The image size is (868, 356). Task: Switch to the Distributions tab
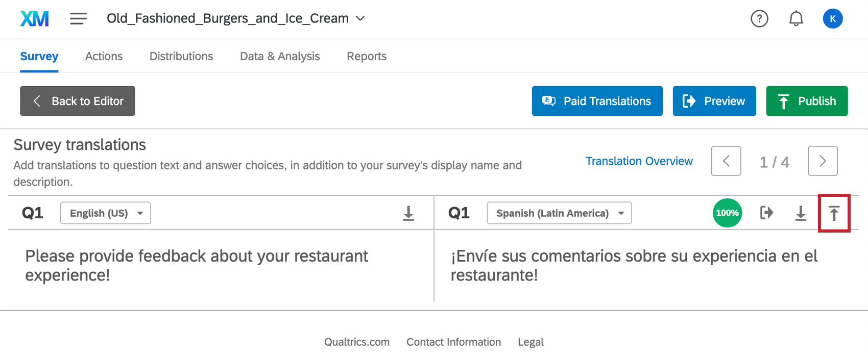tap(181, 56)
